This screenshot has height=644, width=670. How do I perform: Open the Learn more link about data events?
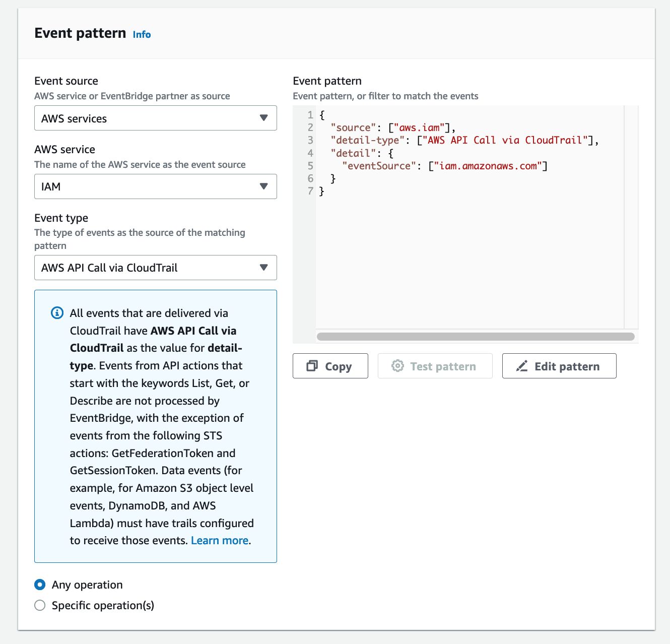pyautogui.click(x=219, y=540)
